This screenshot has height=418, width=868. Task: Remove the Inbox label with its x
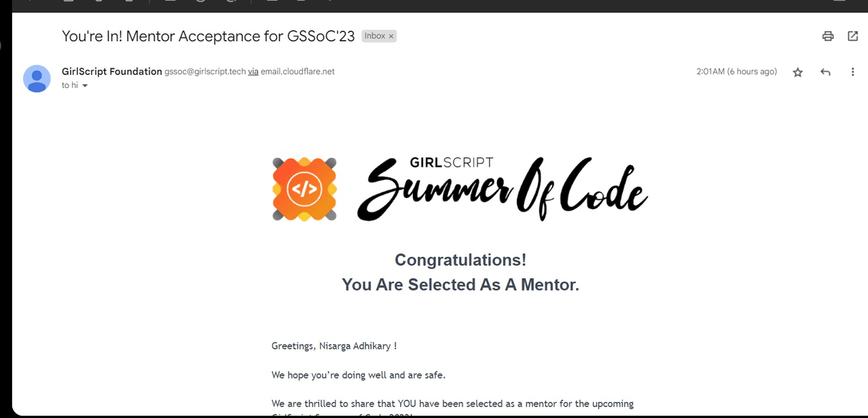(391, 37)
